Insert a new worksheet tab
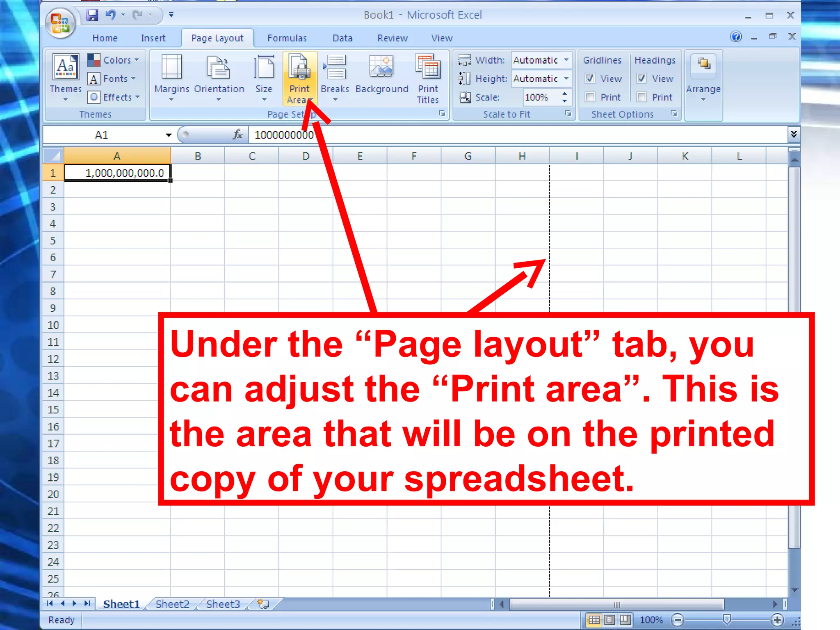This screenshot has height=630, width=840. 263,604
